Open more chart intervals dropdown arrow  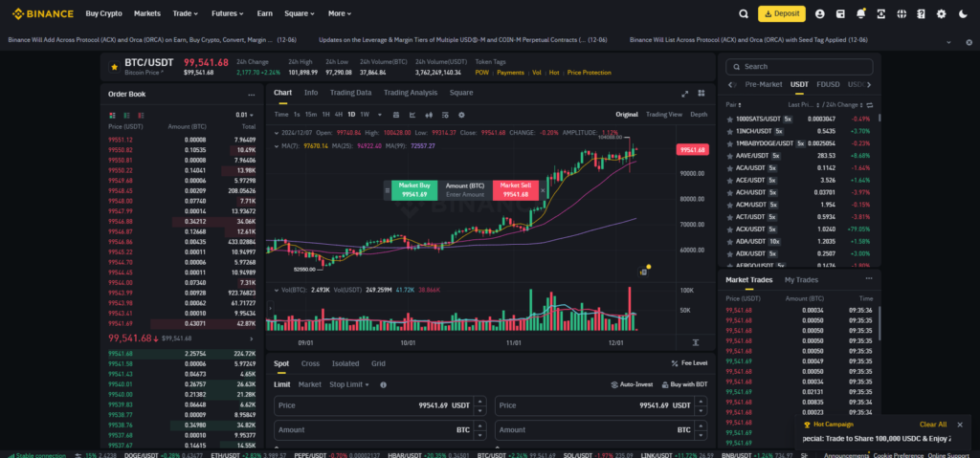click(379, 115)
